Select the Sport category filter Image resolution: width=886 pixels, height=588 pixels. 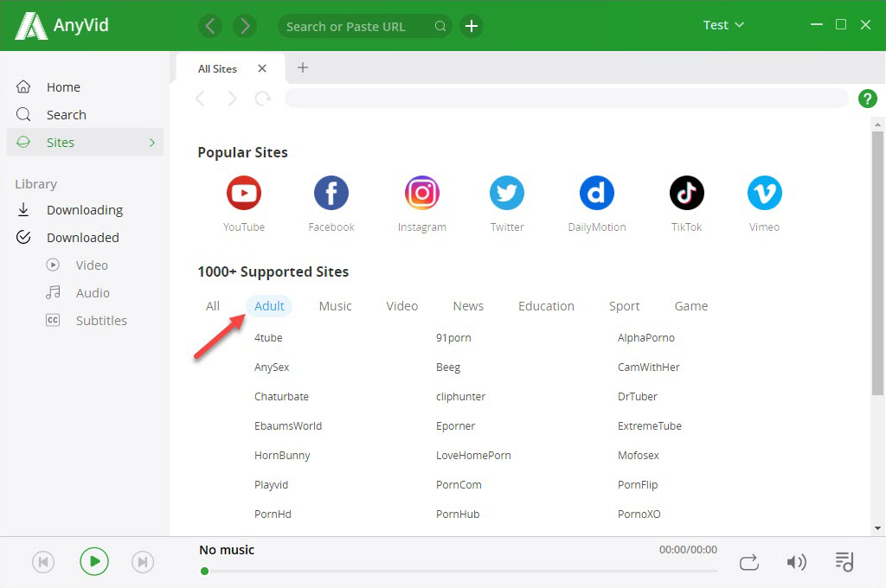(x=624, y=306)
